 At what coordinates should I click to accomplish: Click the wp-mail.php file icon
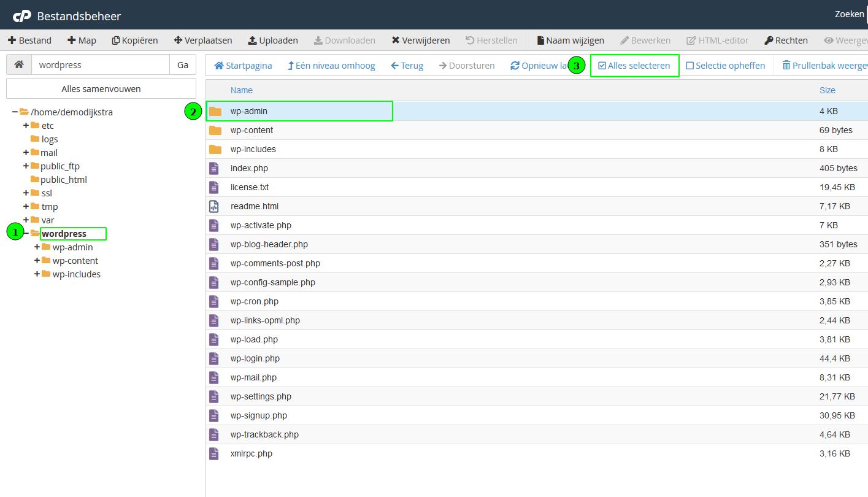click(213, 377)
